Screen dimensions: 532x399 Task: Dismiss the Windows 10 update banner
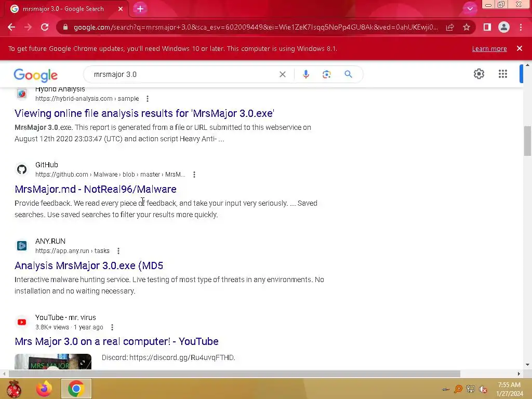point(520,48)
